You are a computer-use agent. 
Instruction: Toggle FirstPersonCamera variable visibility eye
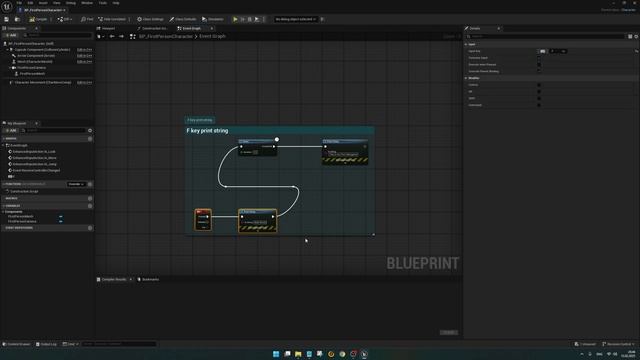[x=61, y=221]
